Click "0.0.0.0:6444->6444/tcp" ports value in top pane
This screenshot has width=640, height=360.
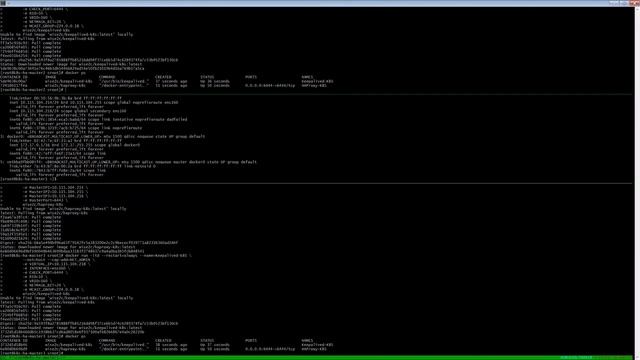(x=270, y=86)
